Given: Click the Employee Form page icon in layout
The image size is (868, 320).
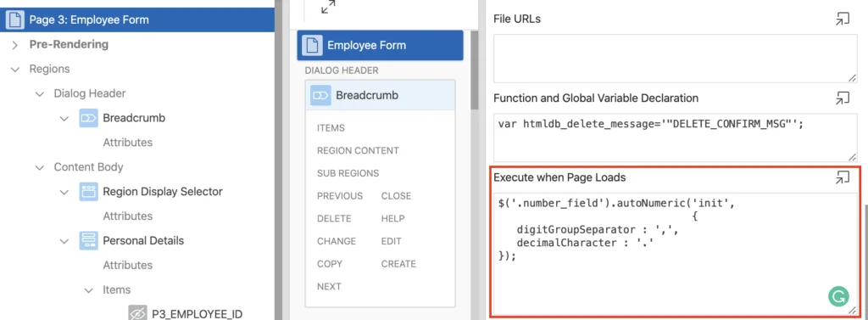Looking at the screenshot, I should pyautogui.click(x=312, y=46).
